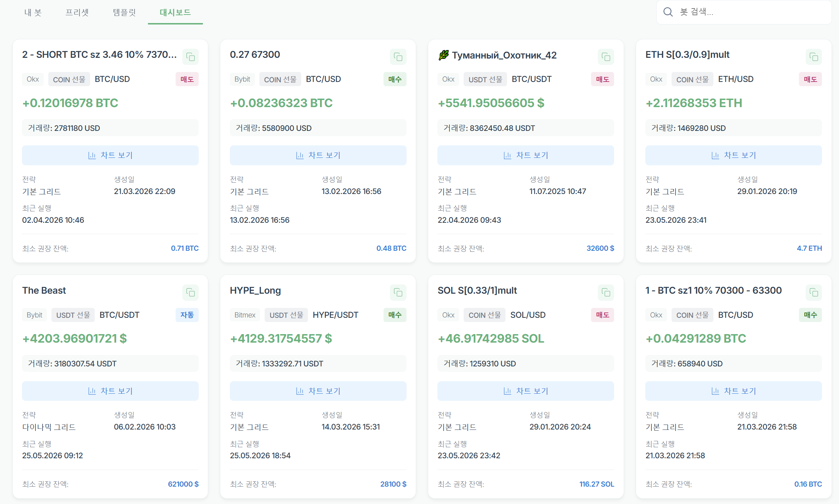Click the search magnifier icon
This screenshot has height=504, width=839.
pyautogui.click(x=668, y=12)
